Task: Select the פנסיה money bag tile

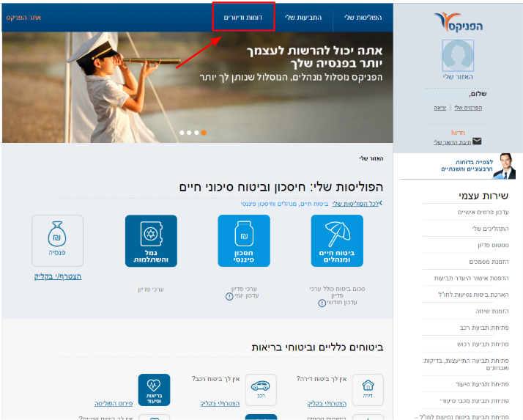Action: (57, 240)
